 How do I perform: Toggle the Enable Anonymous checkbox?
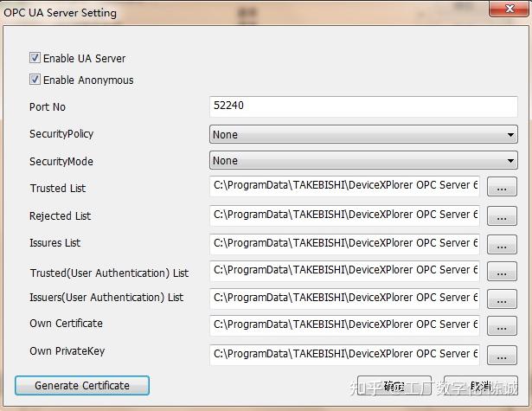pyautogui.click(x=35, y=80)
